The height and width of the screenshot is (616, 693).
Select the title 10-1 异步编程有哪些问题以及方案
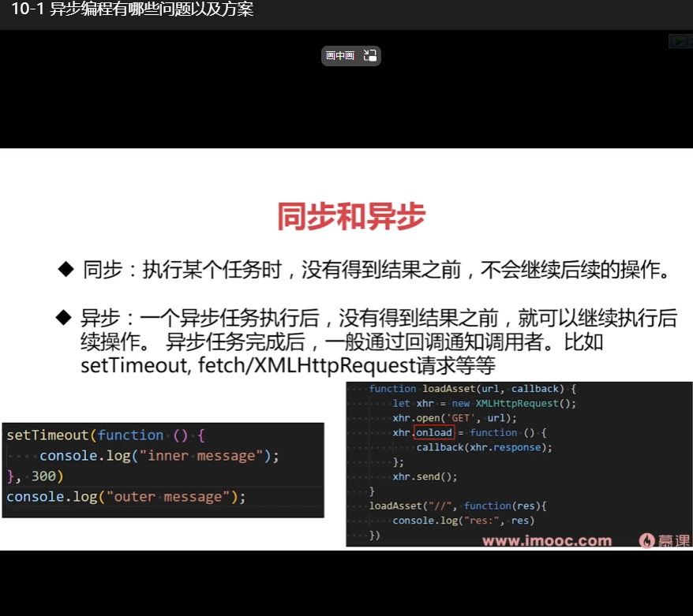click(x=133, y=9)
